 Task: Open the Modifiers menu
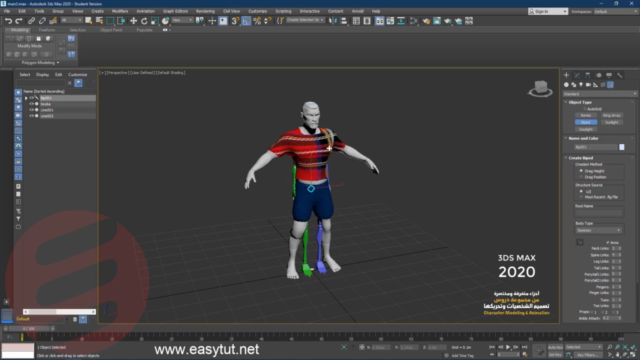pyautogui.click(x=120, y=11)
